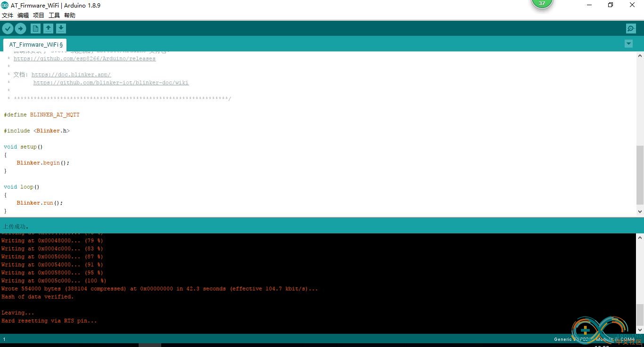Click the 上传成功。 status message

(16, 226)
